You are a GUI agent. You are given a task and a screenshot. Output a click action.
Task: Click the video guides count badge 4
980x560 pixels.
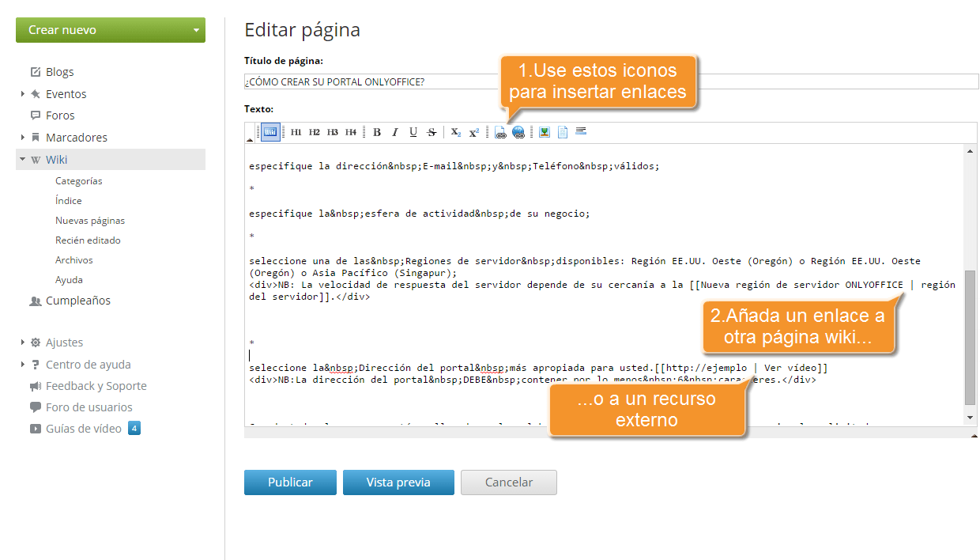[x=134, y=429]
